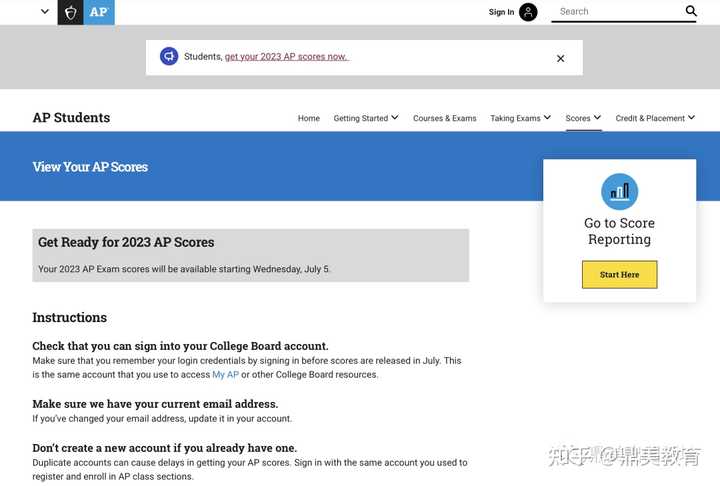Click the Sign In text link
This screenshot has height=486, width=720.
pos(501,12)
